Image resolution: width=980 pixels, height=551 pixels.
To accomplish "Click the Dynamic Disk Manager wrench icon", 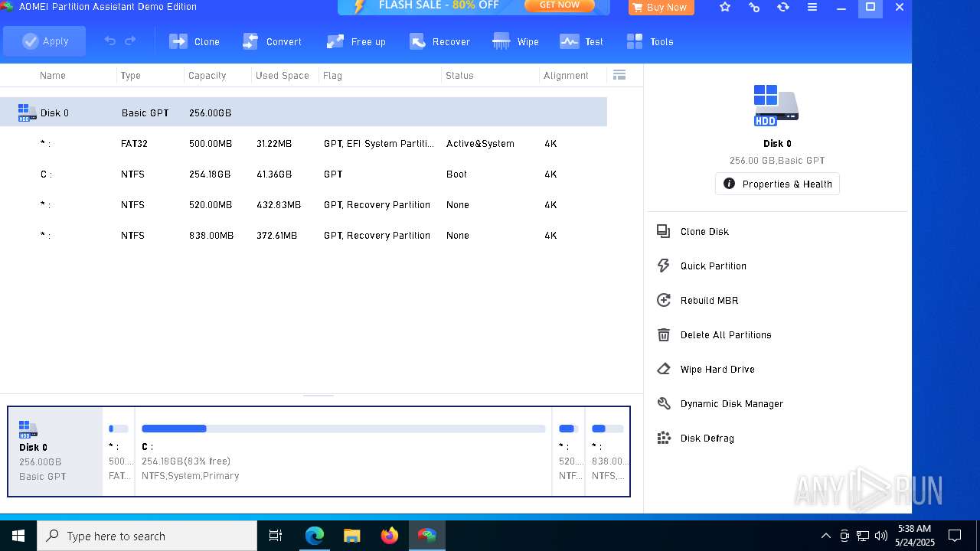I will 664,403.
